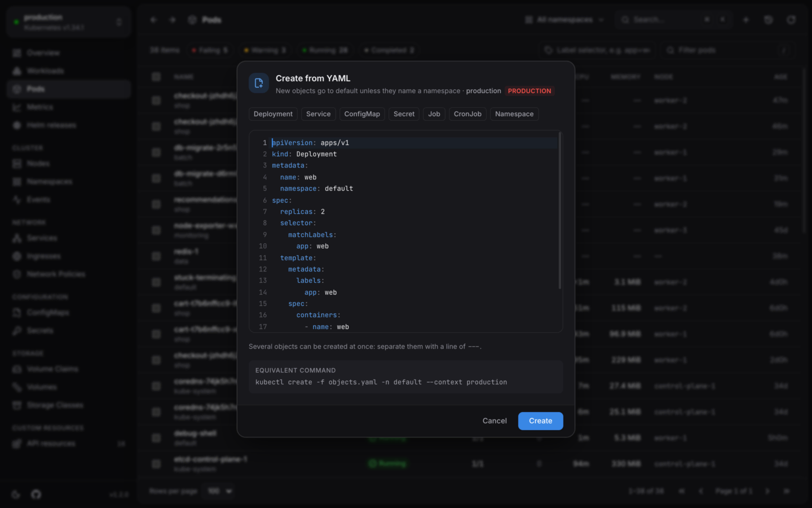Image resolution: width=812 pixels, height=508 pixels.
Task: Expand the All namespaces dropdown
Action: tap(564, 20)
